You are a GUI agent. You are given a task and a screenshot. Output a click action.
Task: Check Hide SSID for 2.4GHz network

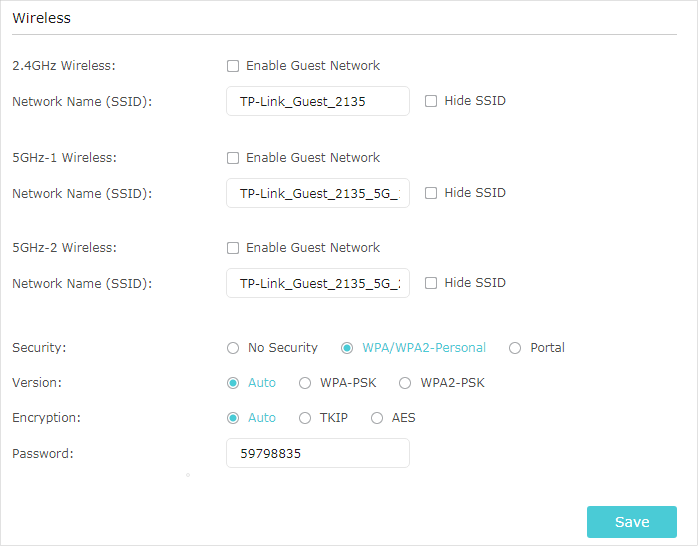coord(430,101)
